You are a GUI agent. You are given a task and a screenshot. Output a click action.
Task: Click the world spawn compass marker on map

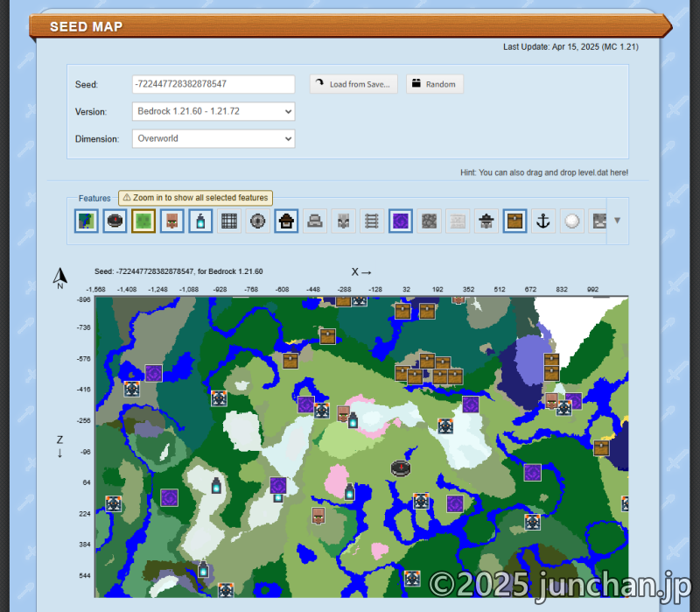click(401, 468)
